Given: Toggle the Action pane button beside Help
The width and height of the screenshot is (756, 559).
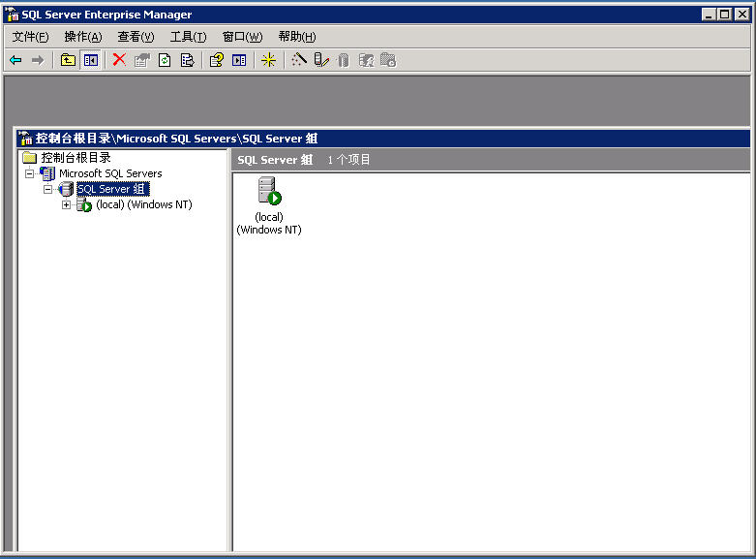Looking at the screenshot, I should (239, 60).
